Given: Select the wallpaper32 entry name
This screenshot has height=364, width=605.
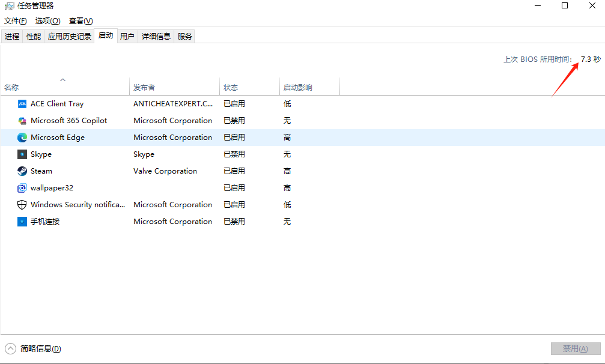Looking at the screenshot, I should pos(52,188).
